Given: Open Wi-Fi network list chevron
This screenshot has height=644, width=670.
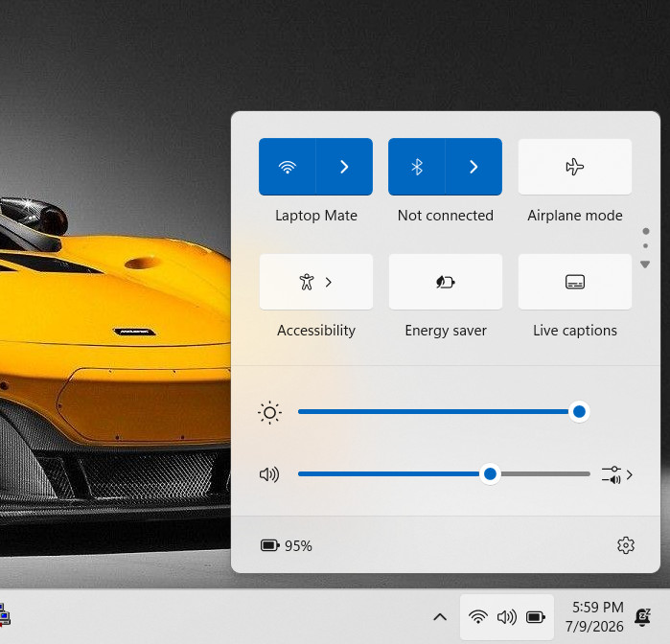Looking at the screenshot, I should [x=344, y=167].
